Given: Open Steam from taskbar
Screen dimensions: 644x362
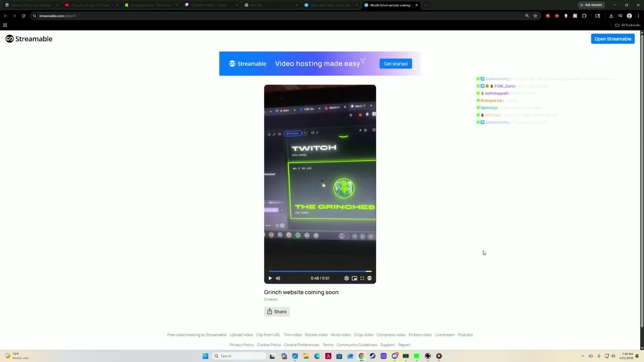Looking at the screenshot, I should coord(372,356).
